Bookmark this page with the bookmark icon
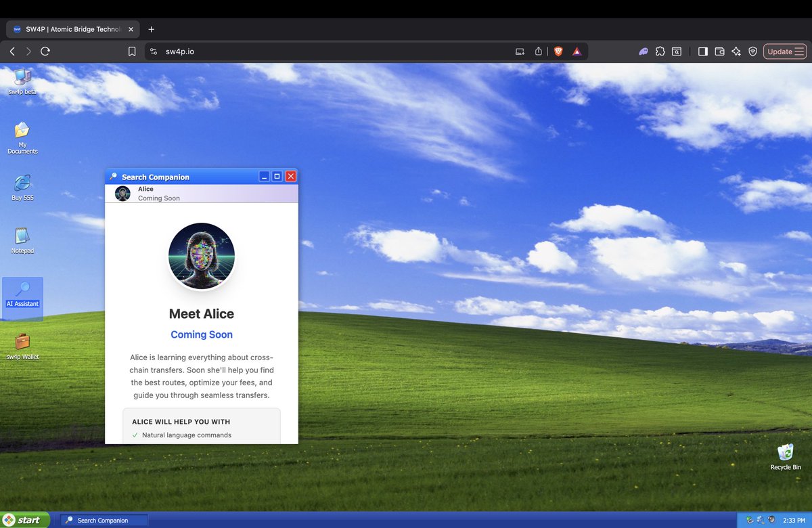 click(x=132, y=51)
